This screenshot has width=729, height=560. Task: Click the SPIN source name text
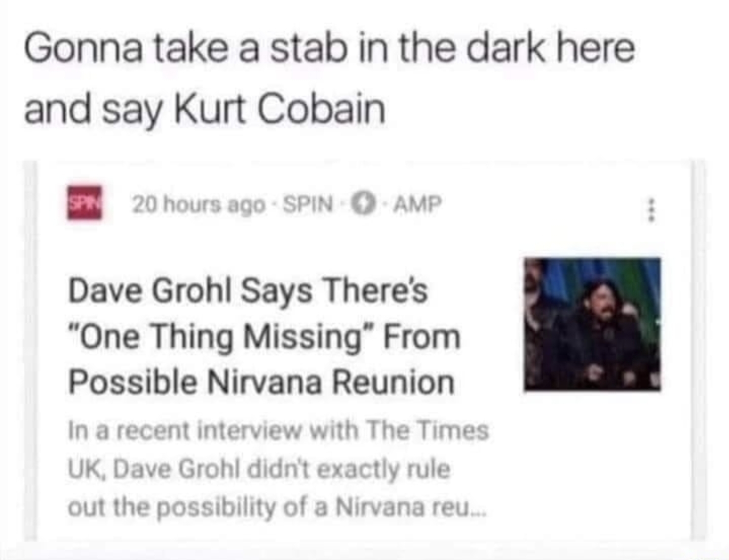point(308,204)
